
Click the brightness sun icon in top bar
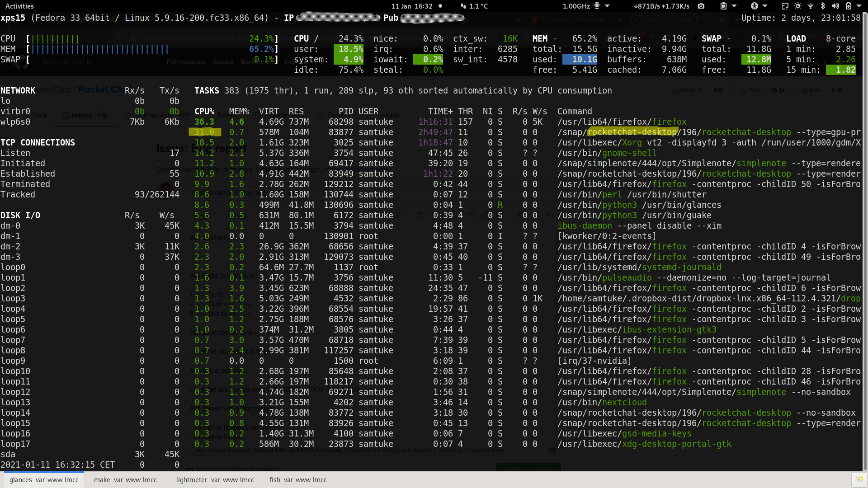(798, 6)
